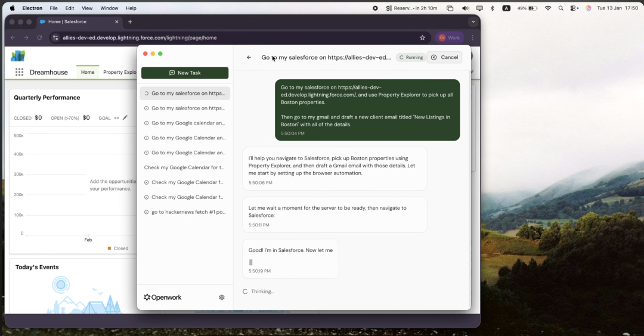The width and height of the screenshot is (644, 336).
Task: Click the screen recording indicator icon
Action: pyautogui.click(x=375, y=8)
